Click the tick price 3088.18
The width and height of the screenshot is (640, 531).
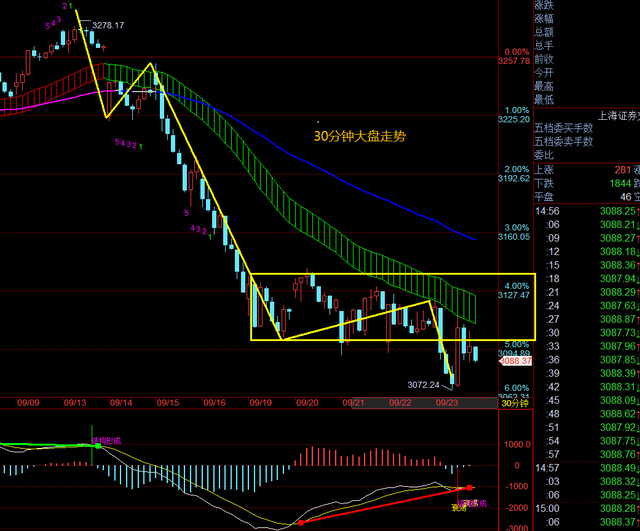click(618, 251)
